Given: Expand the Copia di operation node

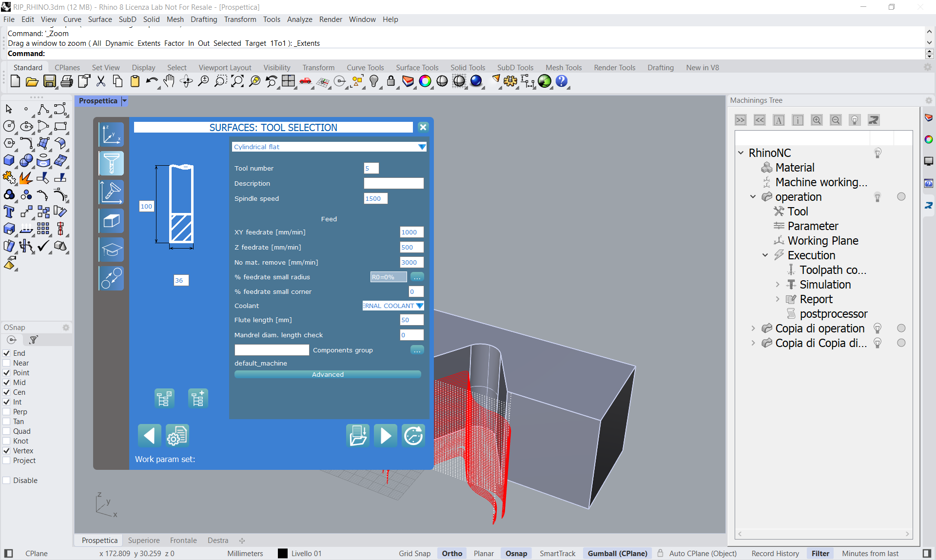Looking at the screenshot, I should click(x=753, y=328).
